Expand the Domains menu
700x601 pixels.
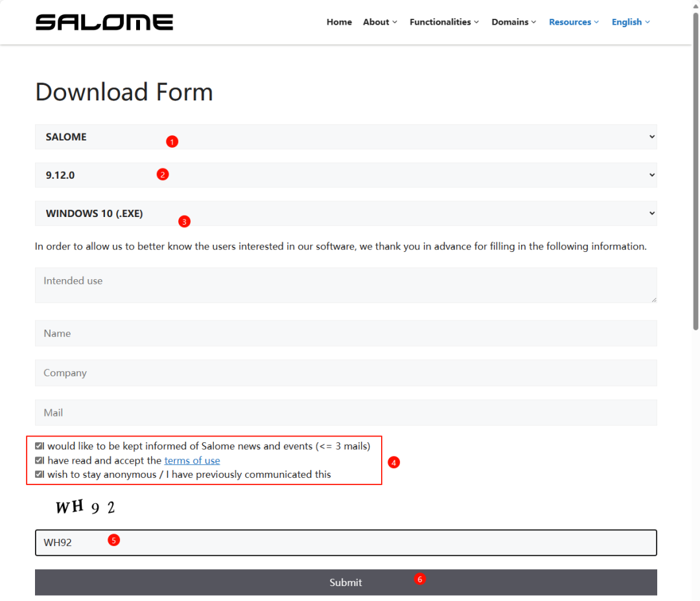[514, 22]
